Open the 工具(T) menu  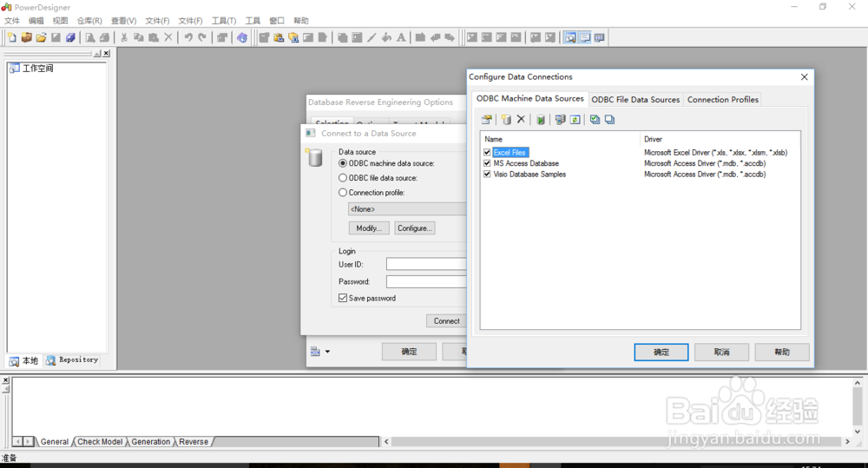click(224, 21)
